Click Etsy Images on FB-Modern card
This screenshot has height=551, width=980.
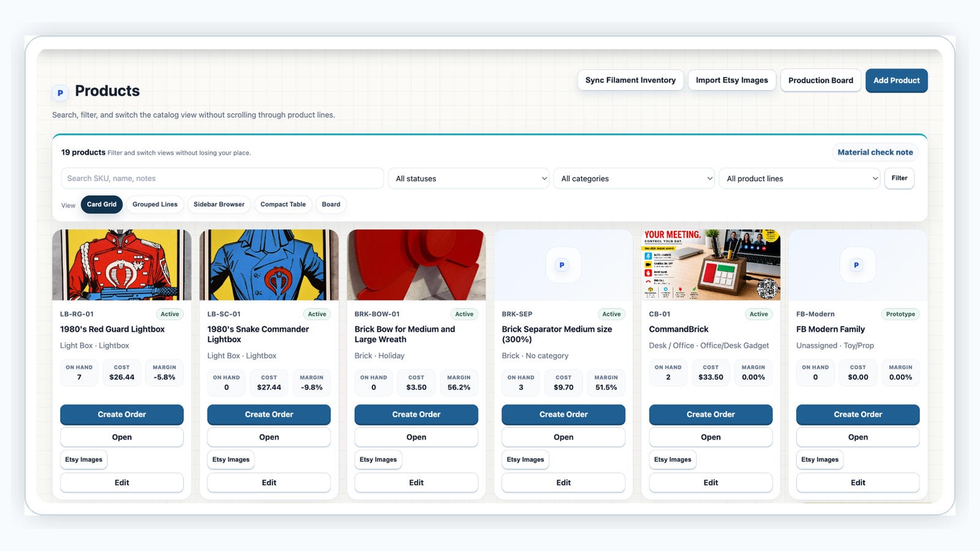(820, 460)
